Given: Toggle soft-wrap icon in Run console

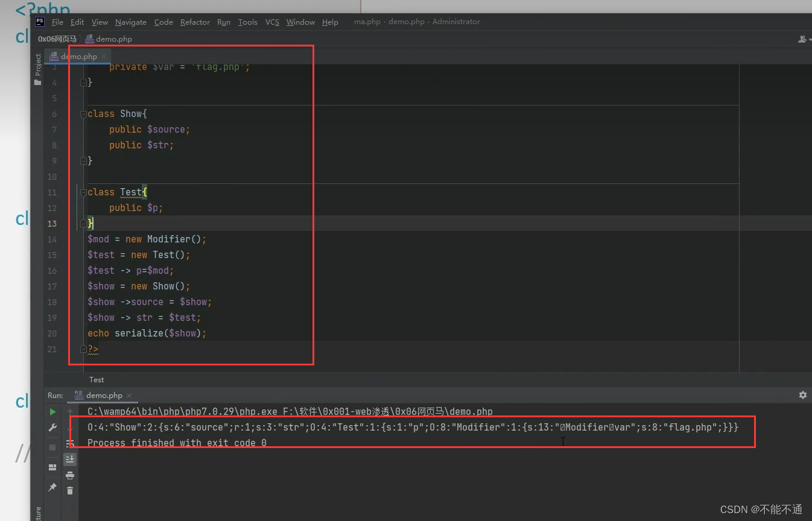Looking at the screenshot, I should coord(70,443).
